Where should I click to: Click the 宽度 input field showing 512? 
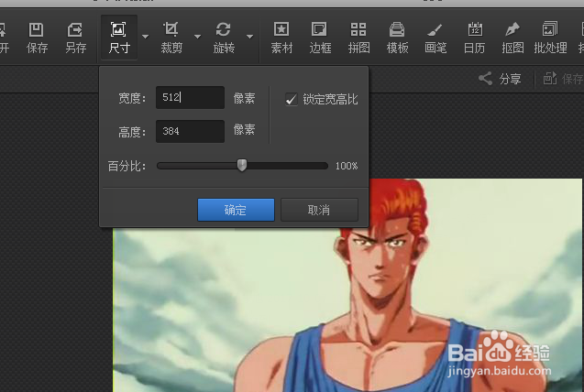pos(190,97)
